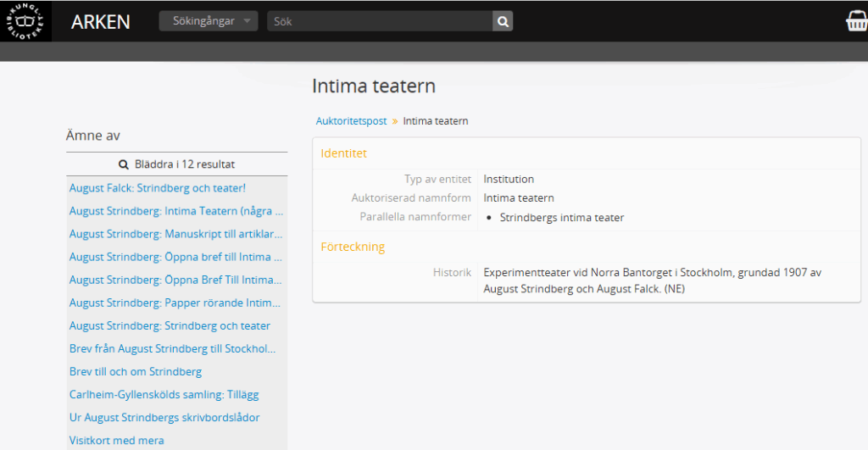Select the Intima teatern page title
This screenshot has width=868, height=450.
374,86
